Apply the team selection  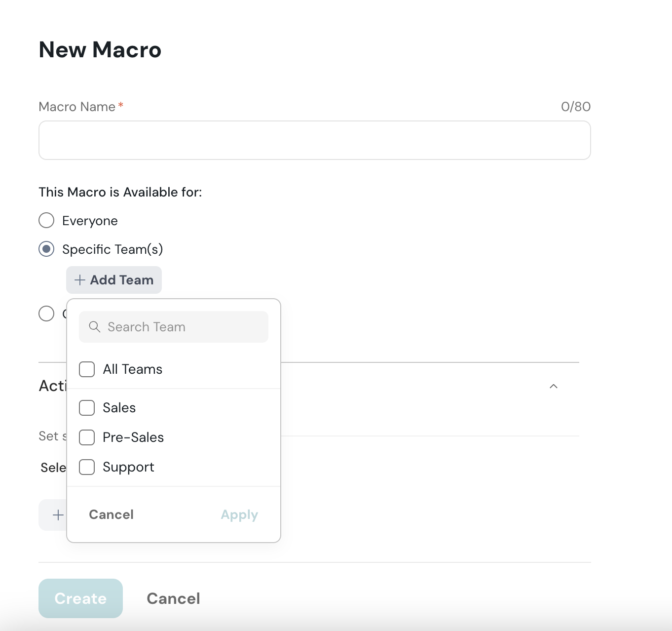pyautogui.click(x=239, y=514)
